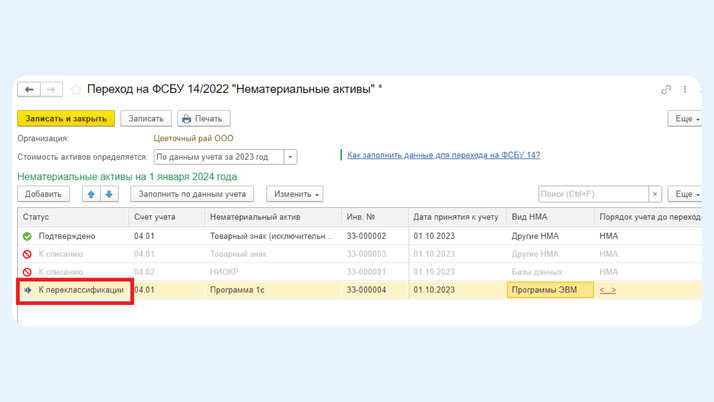Screen dimensions: 714x402
Task: Clear the search field with the x button
Action: [655, 194]
